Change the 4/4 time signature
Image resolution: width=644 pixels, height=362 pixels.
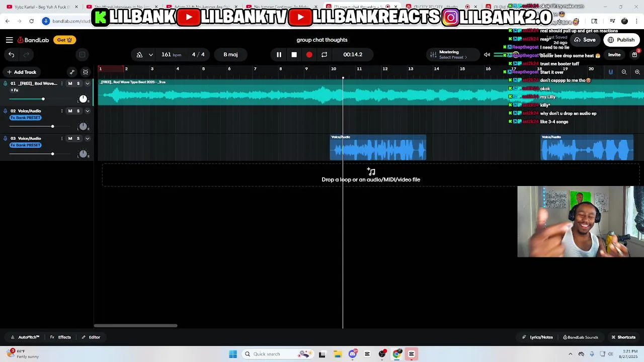[x=198, y=54]
